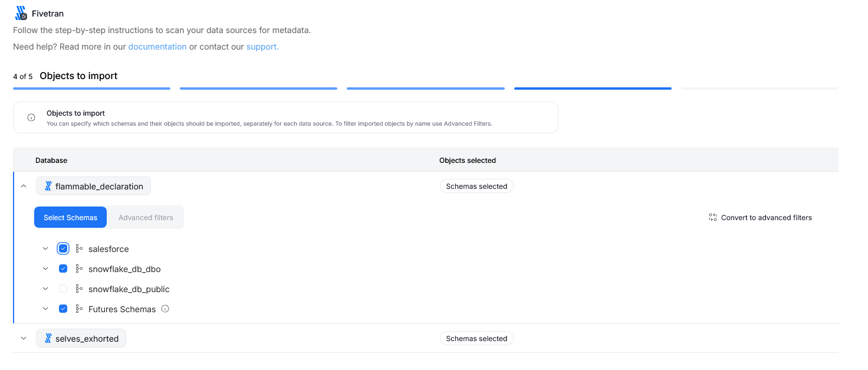Click the convert icon beside Convert to advanced filters
Viewport: 868px width, 370px height.
713,218
